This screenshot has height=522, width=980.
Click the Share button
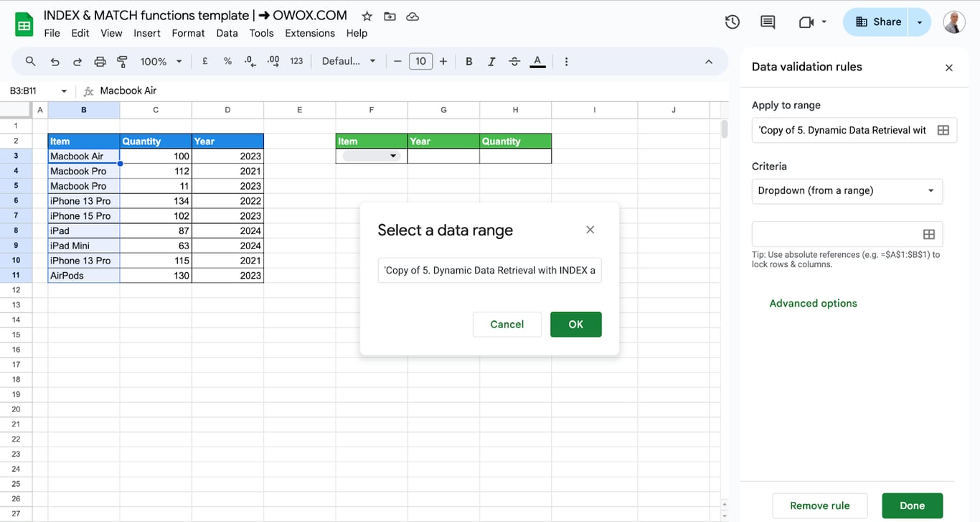[876, 22]
